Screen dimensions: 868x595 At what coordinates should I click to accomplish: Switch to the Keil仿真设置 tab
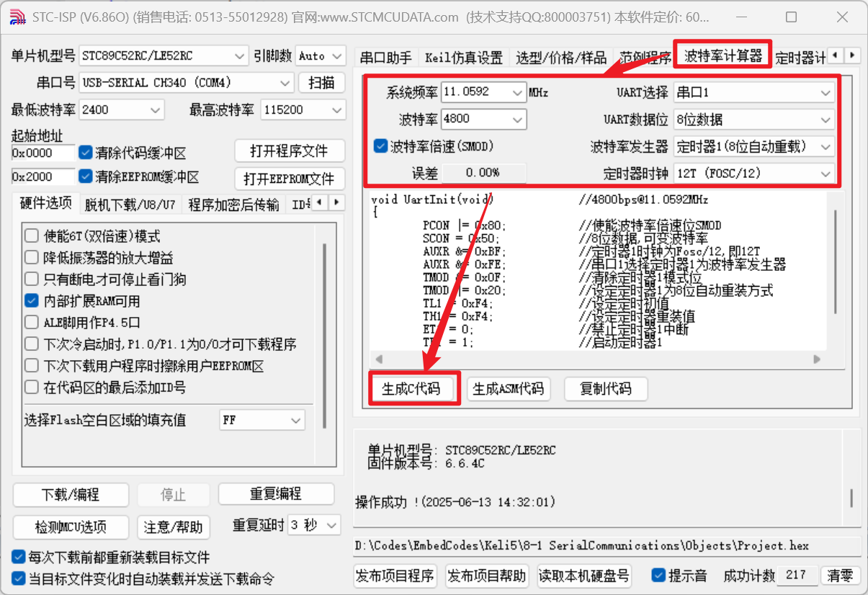tap(464, 58)
